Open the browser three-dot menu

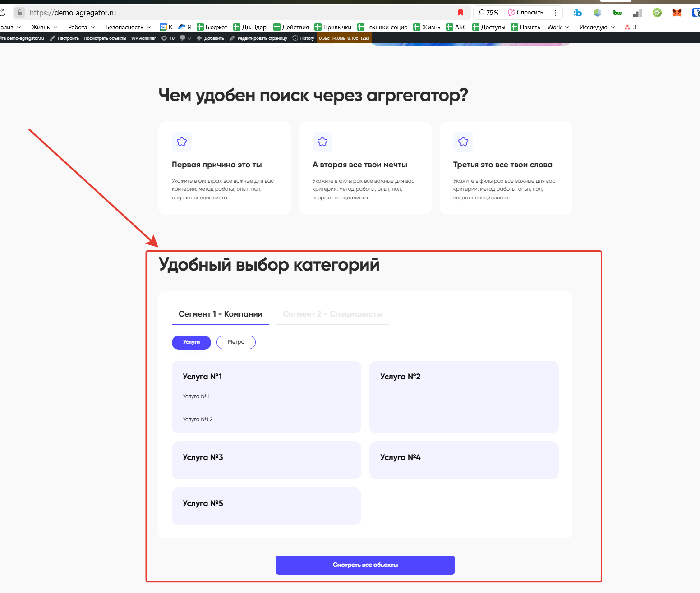click(556, 13)
